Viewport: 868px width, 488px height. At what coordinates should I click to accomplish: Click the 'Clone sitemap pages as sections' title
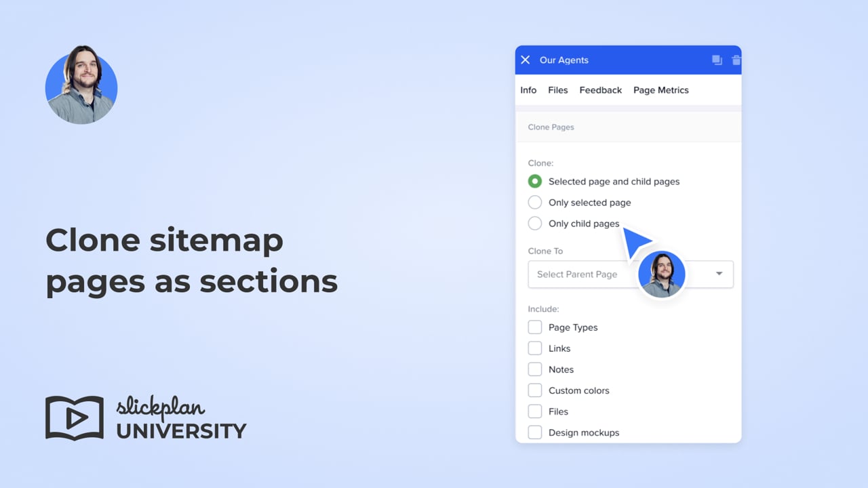(191, 261)
